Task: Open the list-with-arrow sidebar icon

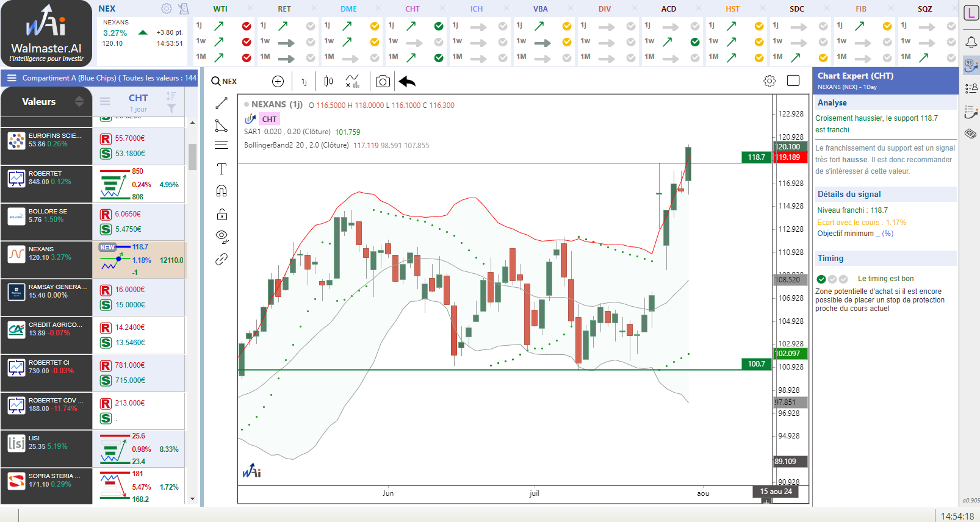Action: [971, 112]
